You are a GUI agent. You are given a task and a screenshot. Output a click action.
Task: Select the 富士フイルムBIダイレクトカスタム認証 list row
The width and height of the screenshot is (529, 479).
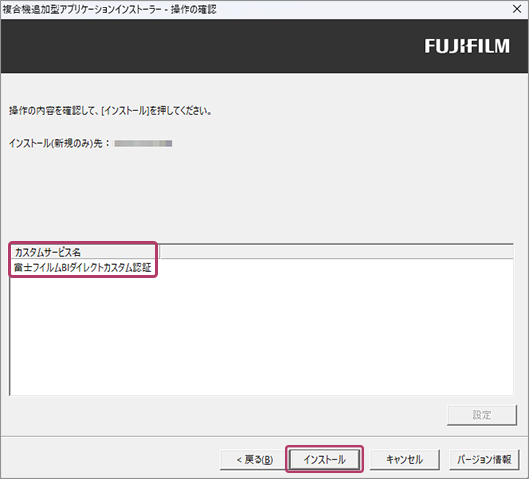(83, 267)
